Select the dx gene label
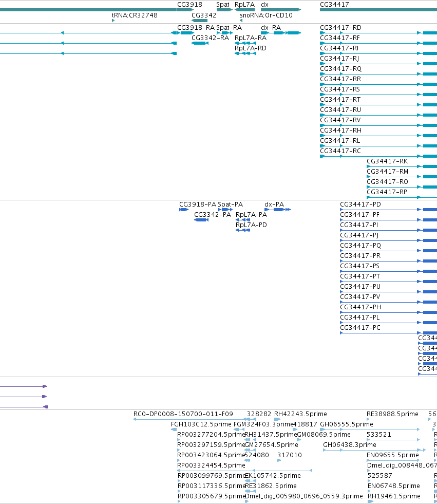This screenshot has width=437, height=504. click(x=264, y=5)
